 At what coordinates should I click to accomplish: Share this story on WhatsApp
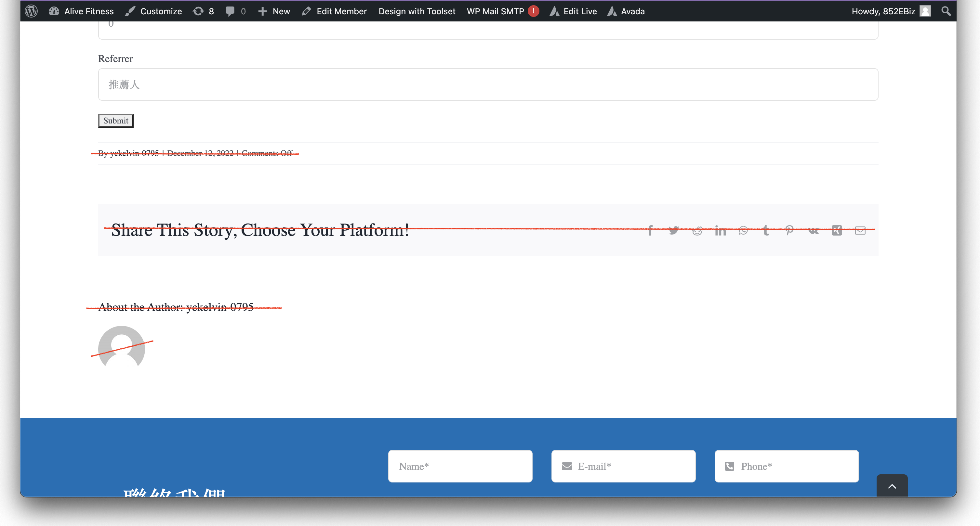743,230
